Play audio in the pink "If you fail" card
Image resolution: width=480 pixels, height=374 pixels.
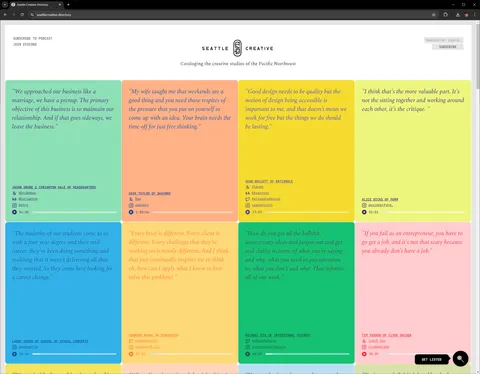tap(364, 354)
